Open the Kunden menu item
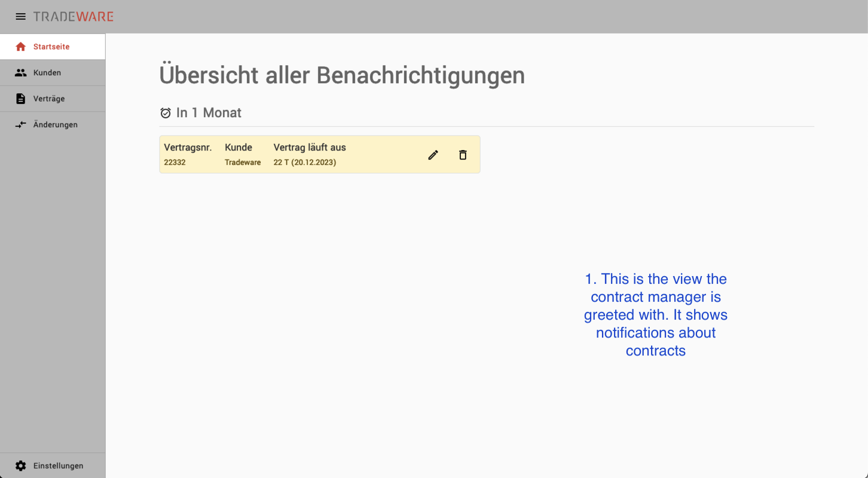The height and width of the screenshot is (478, 868). pyautogui.click(x=53, y=73)
